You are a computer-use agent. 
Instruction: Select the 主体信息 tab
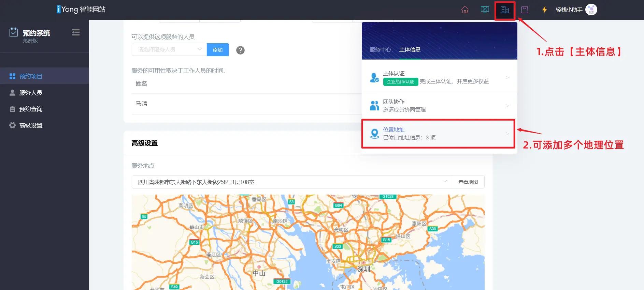pyautogui.click(x=410, y=50)
